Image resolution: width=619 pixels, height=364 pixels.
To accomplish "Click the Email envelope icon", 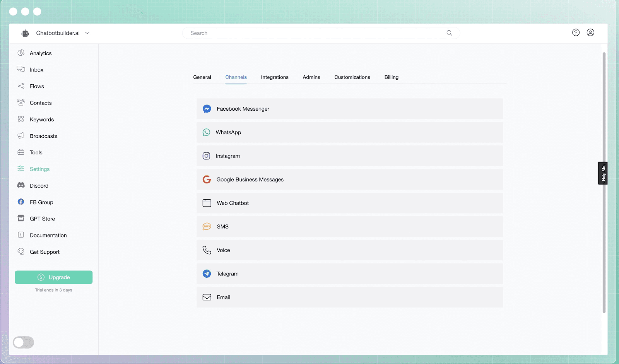I will click(207, 297).
